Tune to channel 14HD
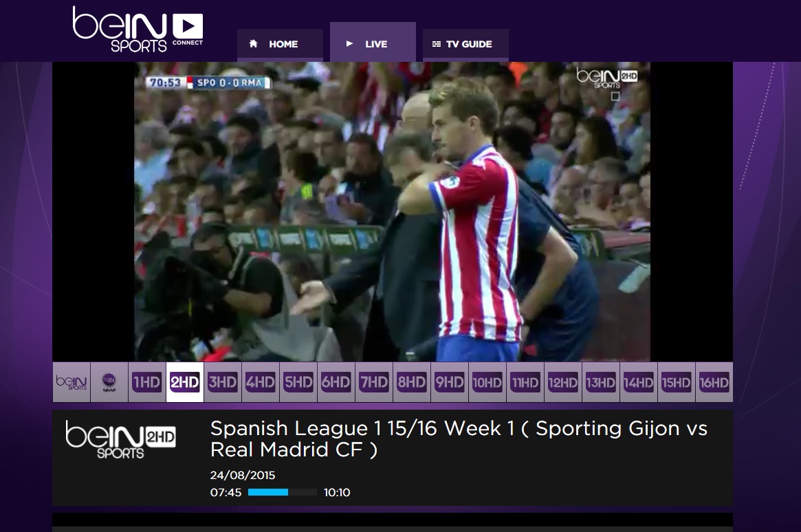The height and width of the screenshot is (532, 801). click(x=639, y=382)
